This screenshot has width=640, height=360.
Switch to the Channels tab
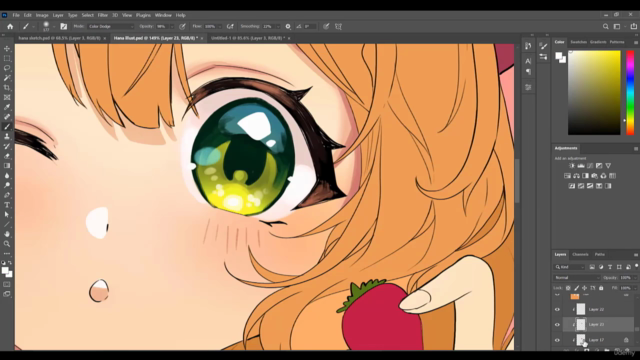(580, 254)
